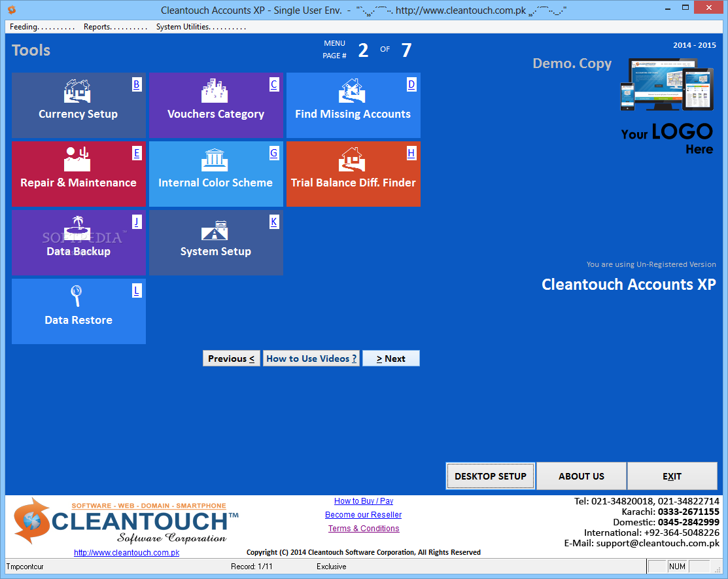Viewport: 728px width, 579px height.
Task: Click the NUM indicator in status bar
Action: click(x=677, y=567)
